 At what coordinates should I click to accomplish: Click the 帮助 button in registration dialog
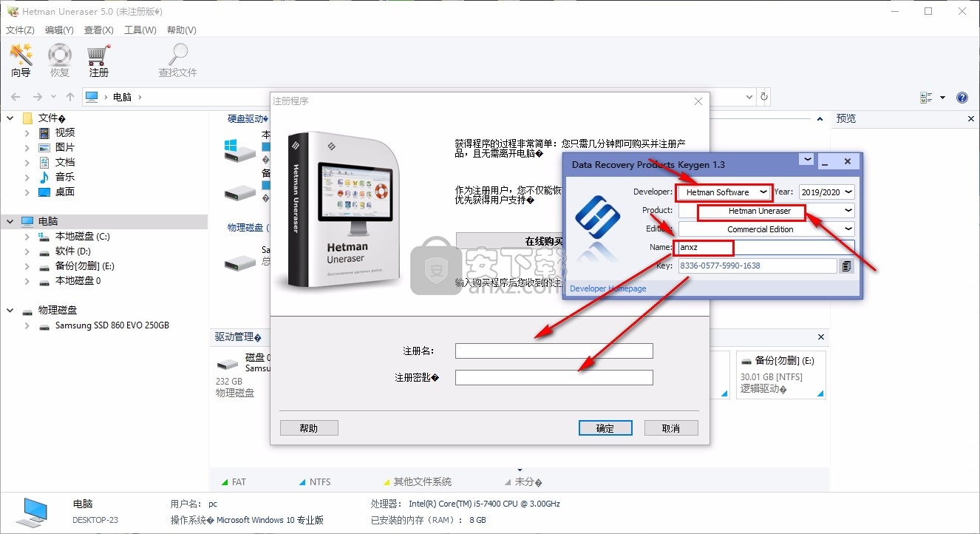pyautogui.click(x=309, y=428)
